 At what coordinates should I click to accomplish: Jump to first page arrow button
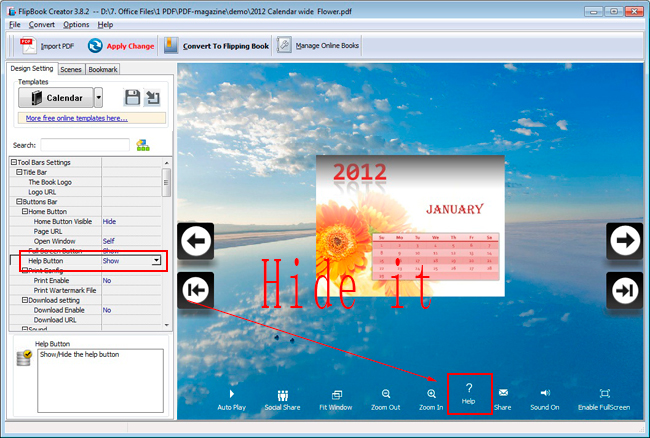point(196,290)
